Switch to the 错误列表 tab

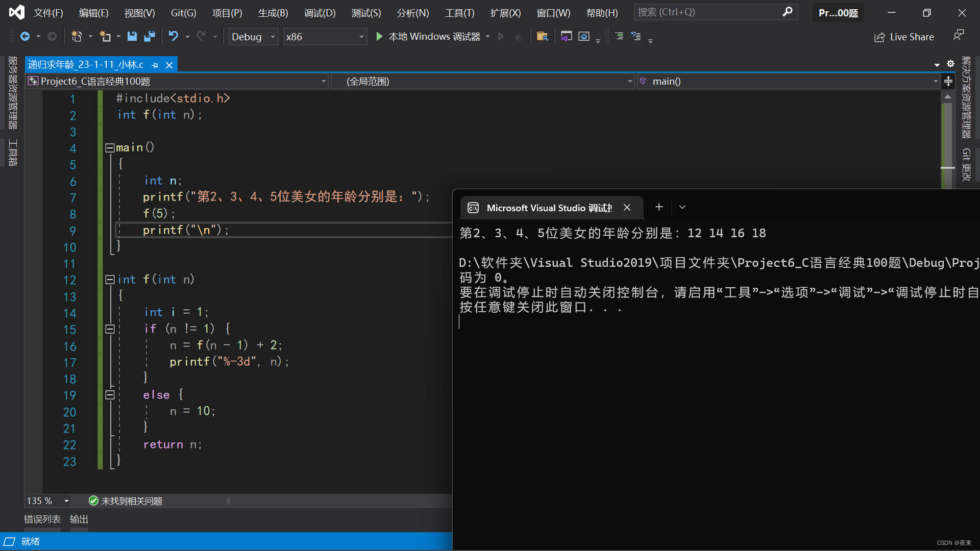[42, 519]
